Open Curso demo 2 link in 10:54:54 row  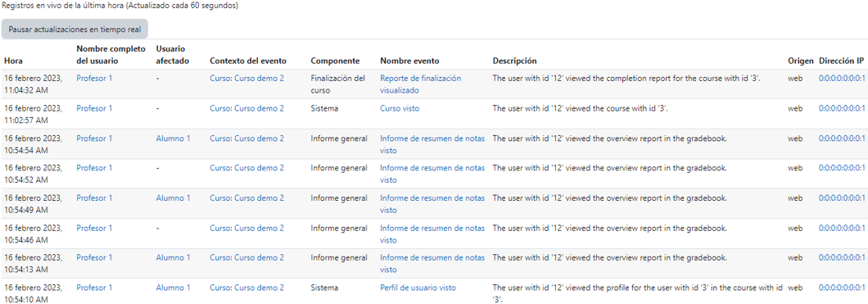point(247,138)
